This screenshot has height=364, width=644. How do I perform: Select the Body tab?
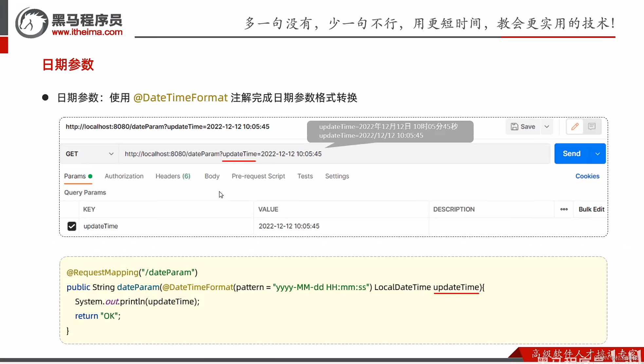(212, 176)
